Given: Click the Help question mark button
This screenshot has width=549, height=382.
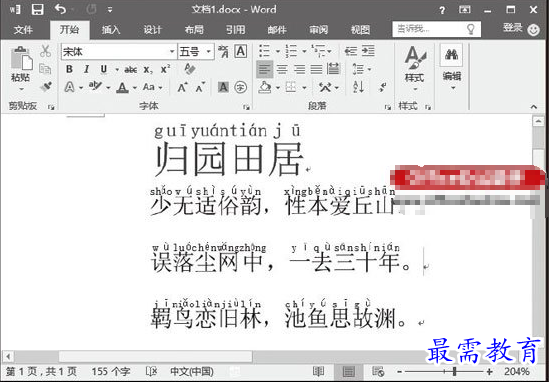Looking at the screenshot, I should tap(442, 11).
